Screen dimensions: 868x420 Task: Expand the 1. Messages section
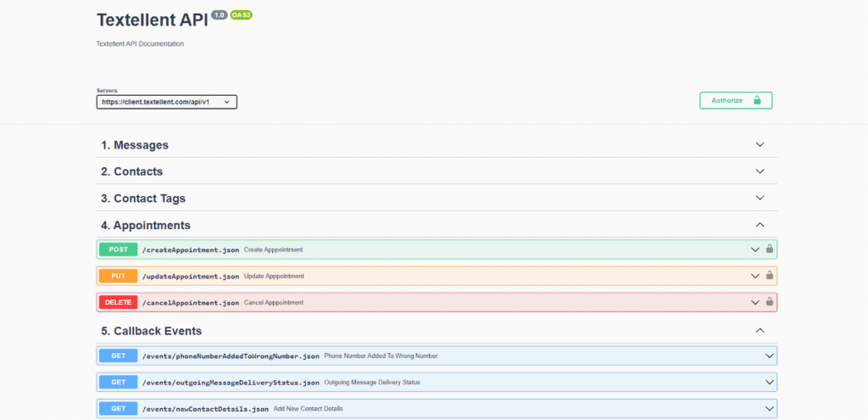pyautogui.click(x=437, y=144)
